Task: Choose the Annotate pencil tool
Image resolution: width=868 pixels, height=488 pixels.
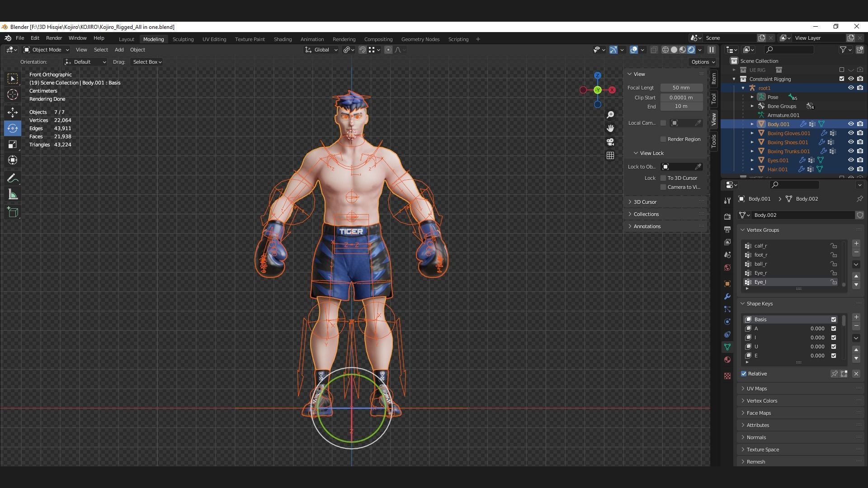Action: 13,178
